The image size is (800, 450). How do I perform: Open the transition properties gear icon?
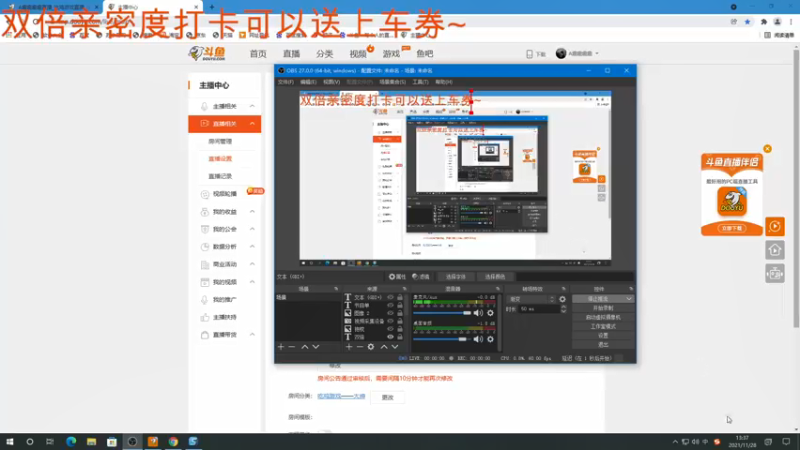[x=562, y=299]
